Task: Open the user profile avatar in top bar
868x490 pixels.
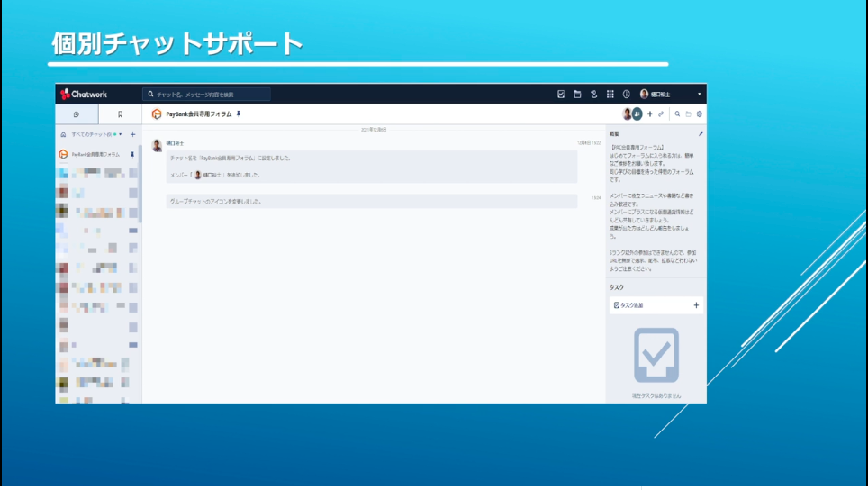Action: click(x=644, y=94)
